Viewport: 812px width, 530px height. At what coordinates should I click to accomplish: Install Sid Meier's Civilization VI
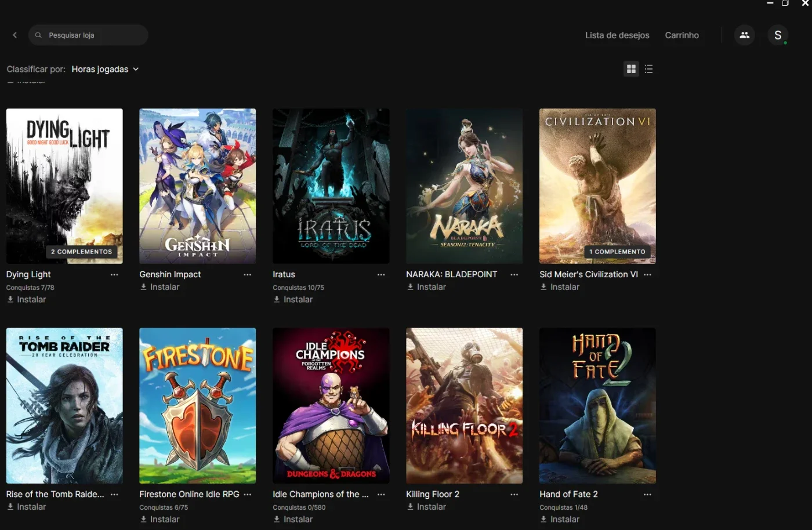point(560,287)
